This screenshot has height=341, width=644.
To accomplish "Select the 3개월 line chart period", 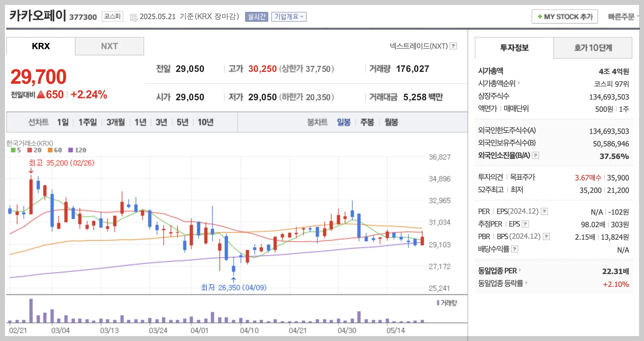I will [x=115, y=122].
